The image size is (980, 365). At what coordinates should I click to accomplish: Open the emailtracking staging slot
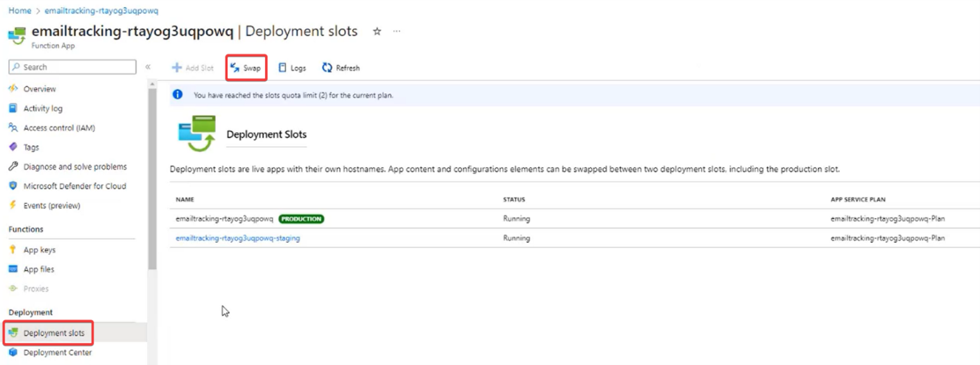[x=237, y=238]
